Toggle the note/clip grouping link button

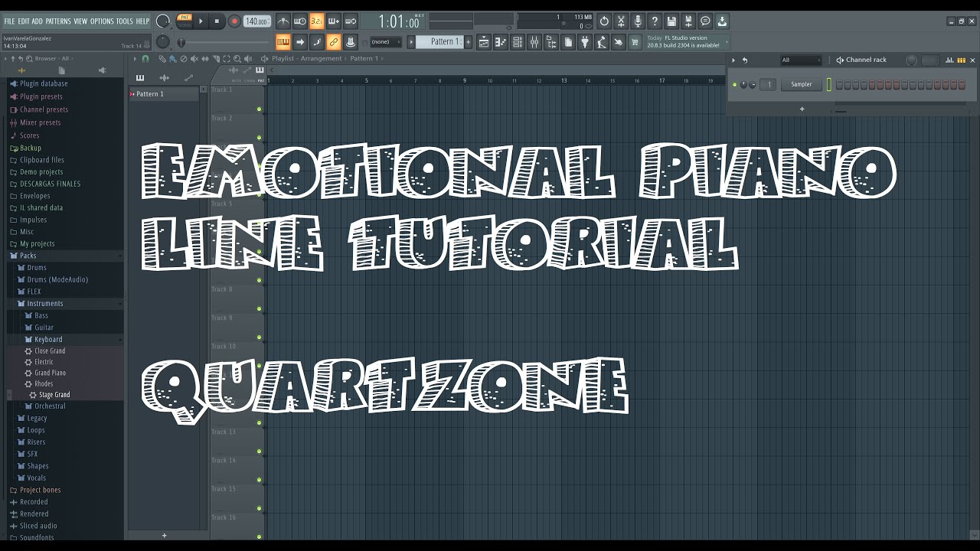pyautogui.click(x=333, y=42)
